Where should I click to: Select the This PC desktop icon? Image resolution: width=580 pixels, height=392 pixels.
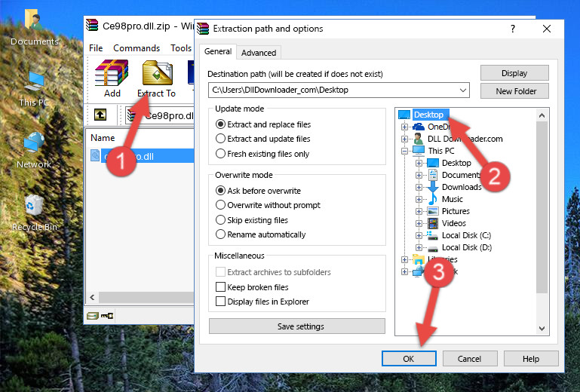(x=34, y=89)
